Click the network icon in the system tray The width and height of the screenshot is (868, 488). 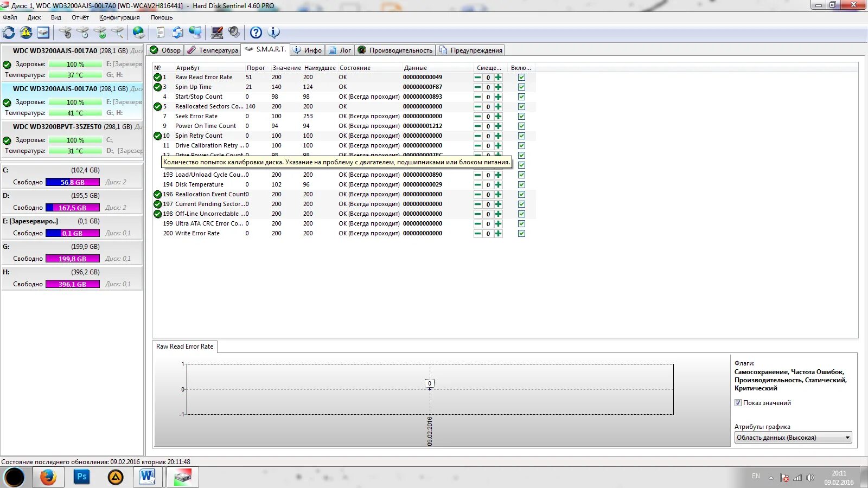pyautogui.click(x=797, y=478)
